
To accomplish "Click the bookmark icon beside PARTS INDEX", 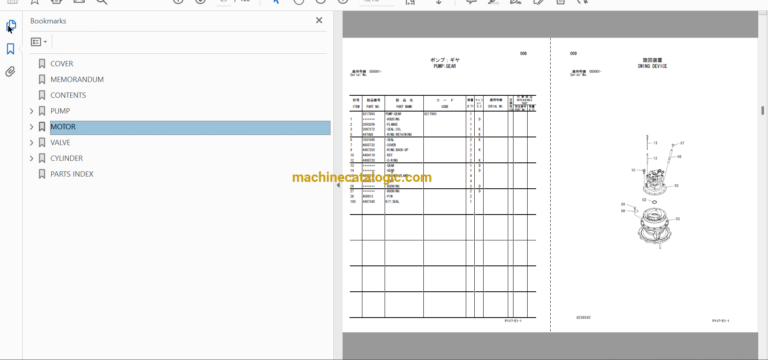I will 42,174.
